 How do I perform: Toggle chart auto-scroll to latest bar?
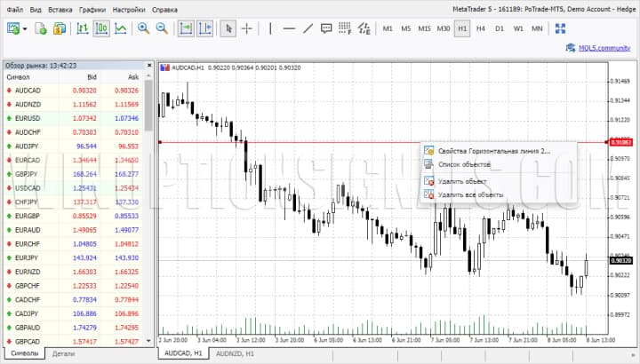pos(186,28)
